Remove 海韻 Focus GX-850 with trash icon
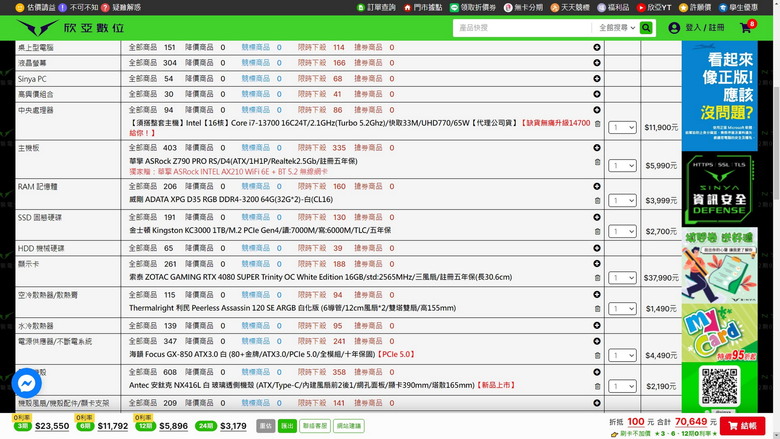The width and height of the screenshot is (780, 439). click(597, 355)
